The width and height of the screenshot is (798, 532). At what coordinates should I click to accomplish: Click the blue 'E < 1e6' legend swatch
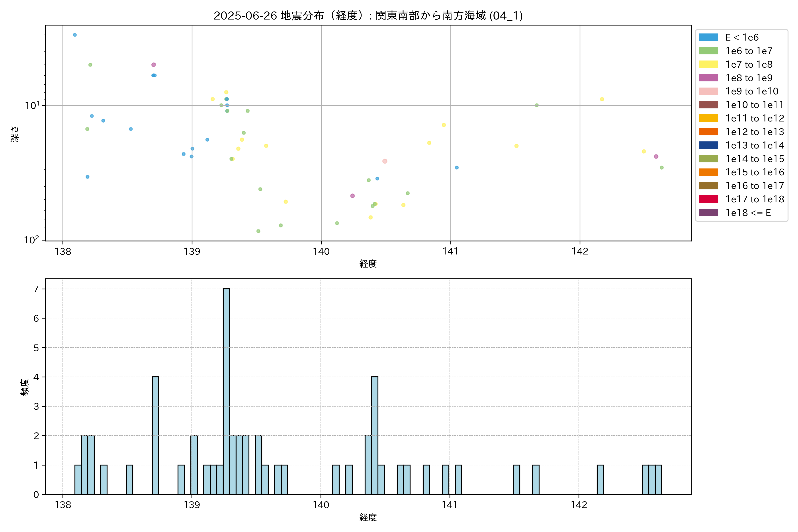click(x=708, y=37)
